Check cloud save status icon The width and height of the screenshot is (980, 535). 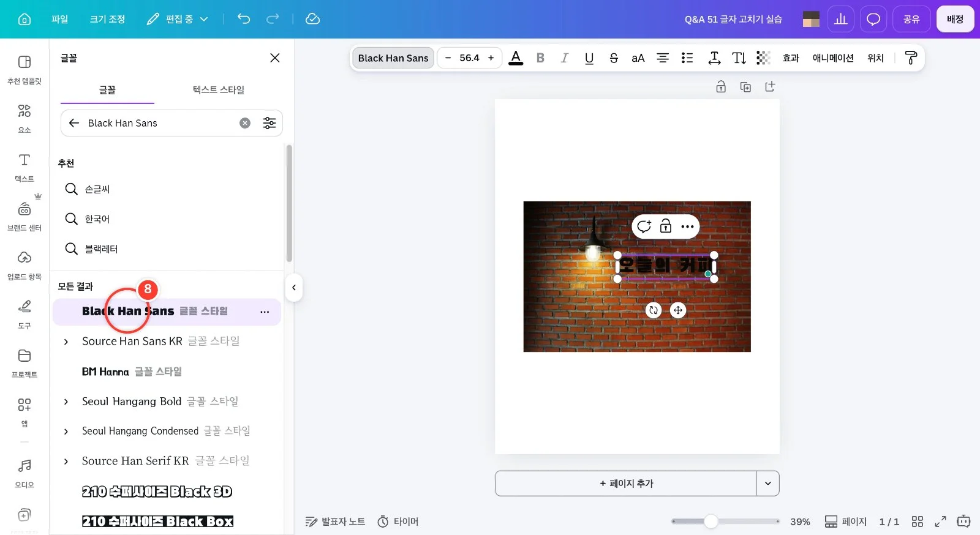312,19
